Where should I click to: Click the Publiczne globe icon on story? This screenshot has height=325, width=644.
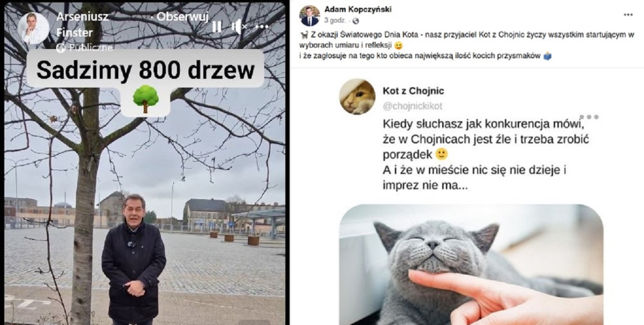tap(61, 48)
